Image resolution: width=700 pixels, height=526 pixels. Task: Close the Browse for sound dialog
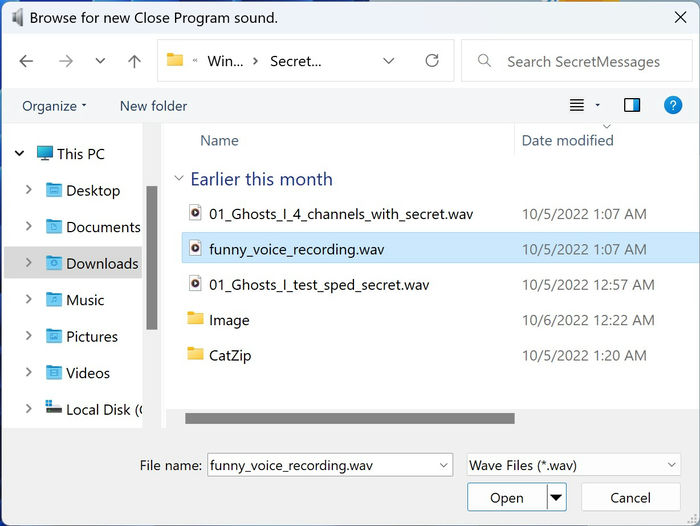680,17
